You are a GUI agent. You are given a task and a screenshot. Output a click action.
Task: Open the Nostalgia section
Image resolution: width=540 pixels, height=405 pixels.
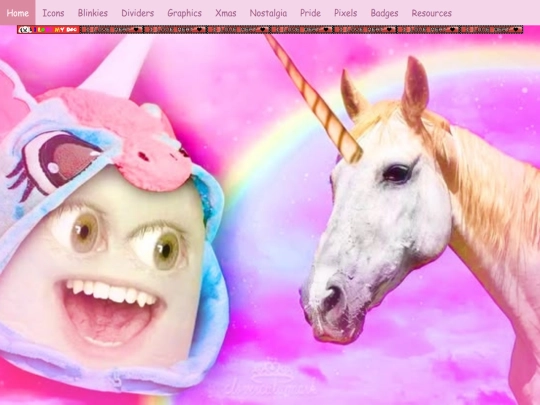pyautogui.click(x=268, y=13)
